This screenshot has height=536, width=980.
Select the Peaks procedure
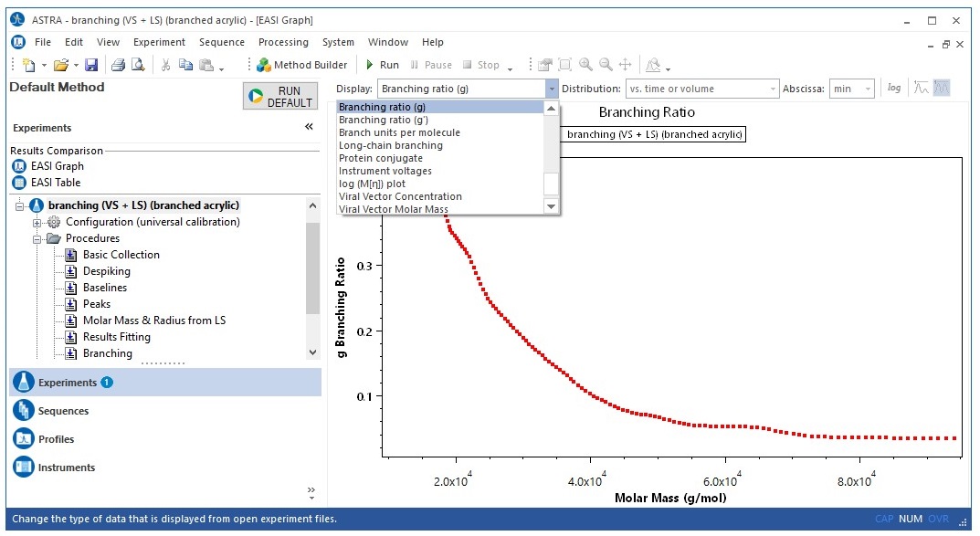[97, 303]
